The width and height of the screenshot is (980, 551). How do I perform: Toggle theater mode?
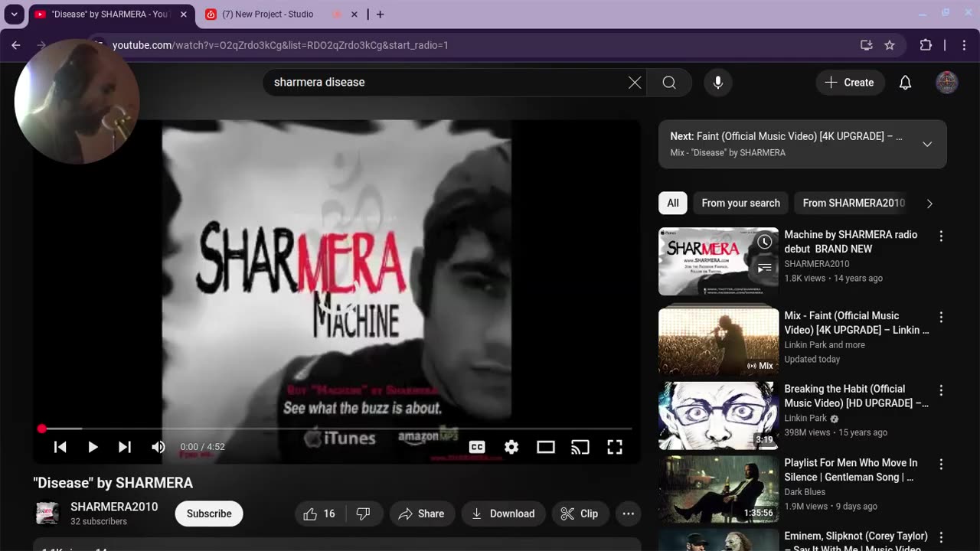[x=546, y=447]
